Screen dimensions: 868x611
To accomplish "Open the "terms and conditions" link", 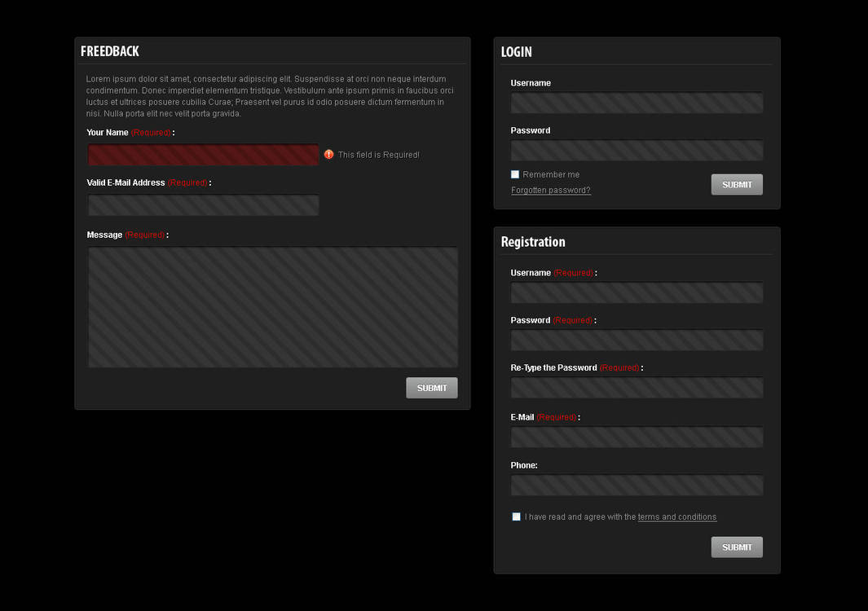I will pos(676,516).
